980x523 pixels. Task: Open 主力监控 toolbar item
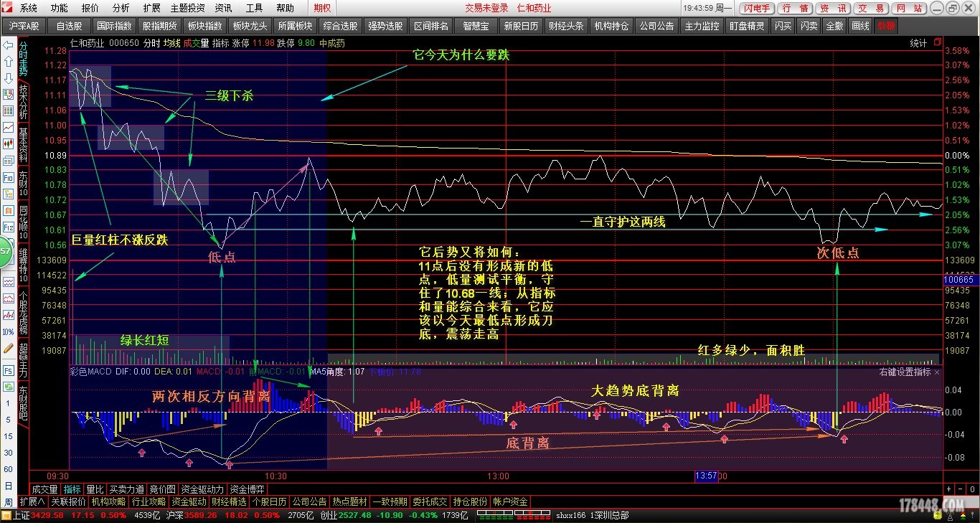click(x=702, y=25)
